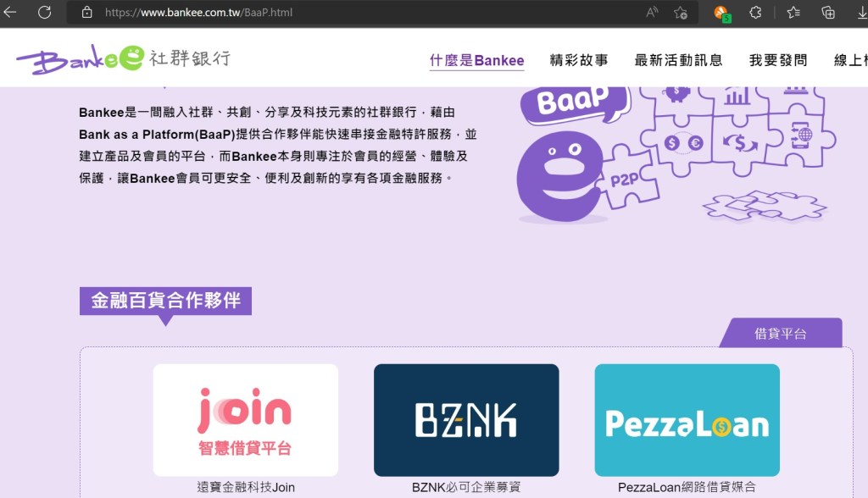Open Read aloud icon in address bar

click(x=652, y=12)
